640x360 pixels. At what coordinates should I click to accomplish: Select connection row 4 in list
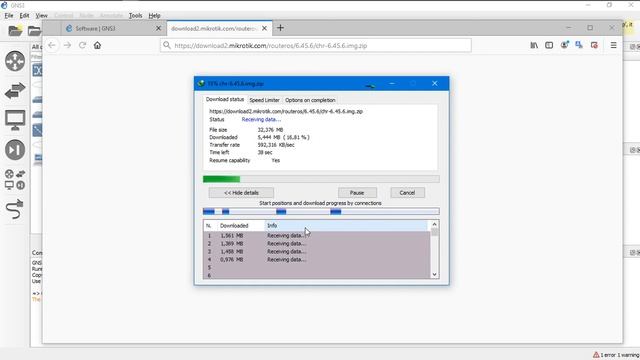(x=316, y=260)
